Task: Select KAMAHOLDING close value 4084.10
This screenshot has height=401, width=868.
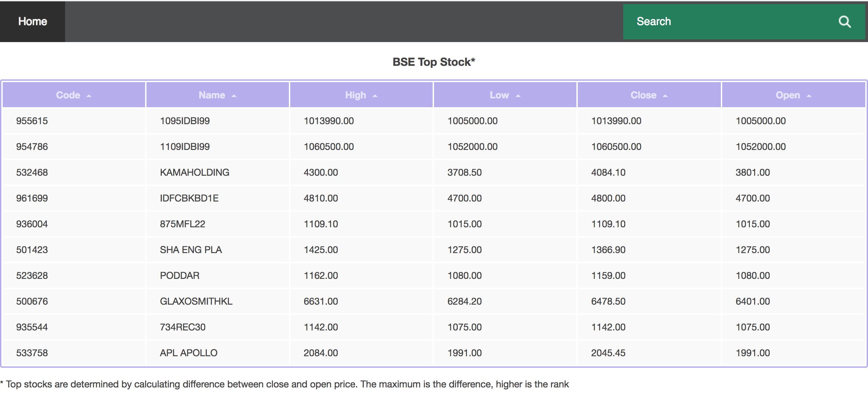Action: click(x=608, y=172)
